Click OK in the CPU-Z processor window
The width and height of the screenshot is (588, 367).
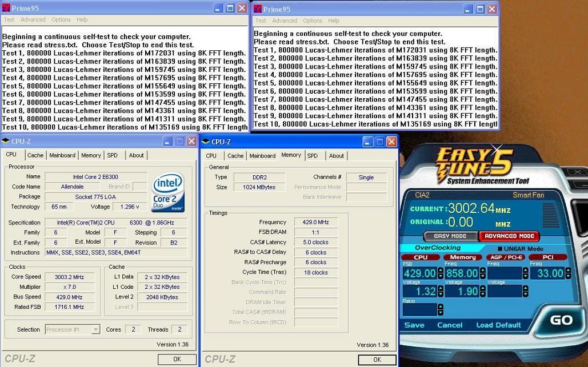point(177,360)
